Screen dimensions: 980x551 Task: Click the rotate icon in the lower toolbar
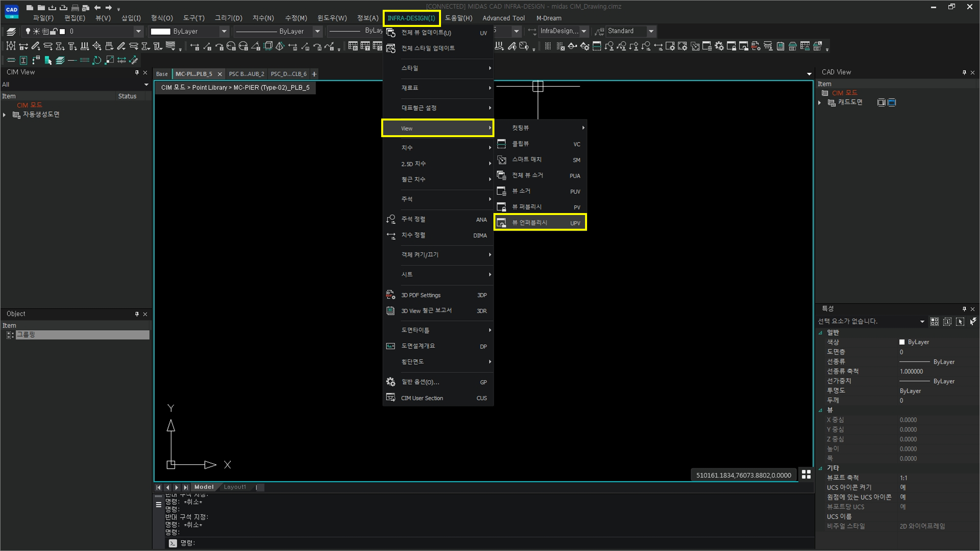click(97, 60)
